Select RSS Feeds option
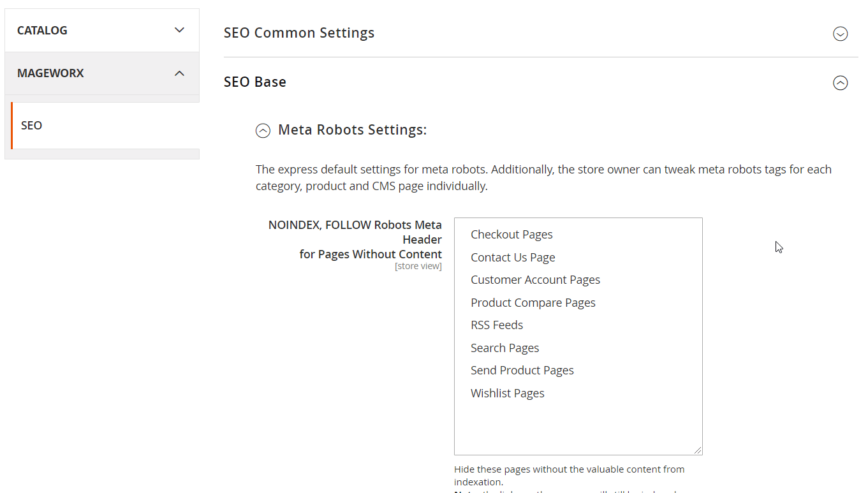The image size is (868, 493). tap(497, 325)
